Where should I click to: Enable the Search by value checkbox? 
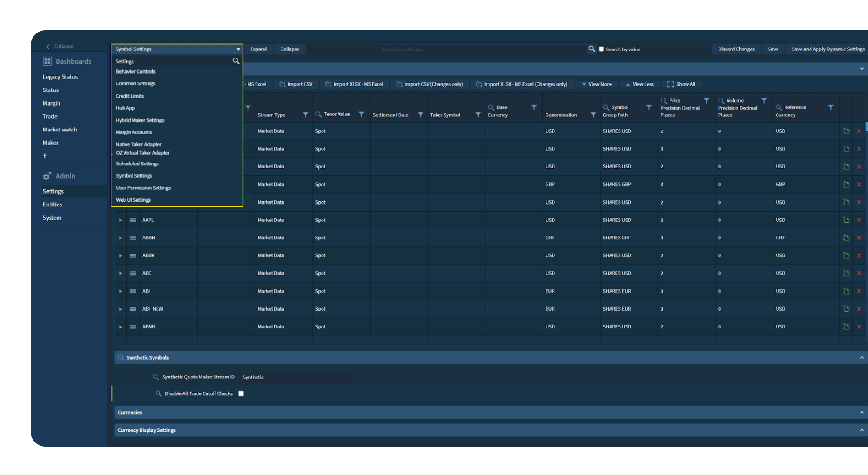[601, 49]
